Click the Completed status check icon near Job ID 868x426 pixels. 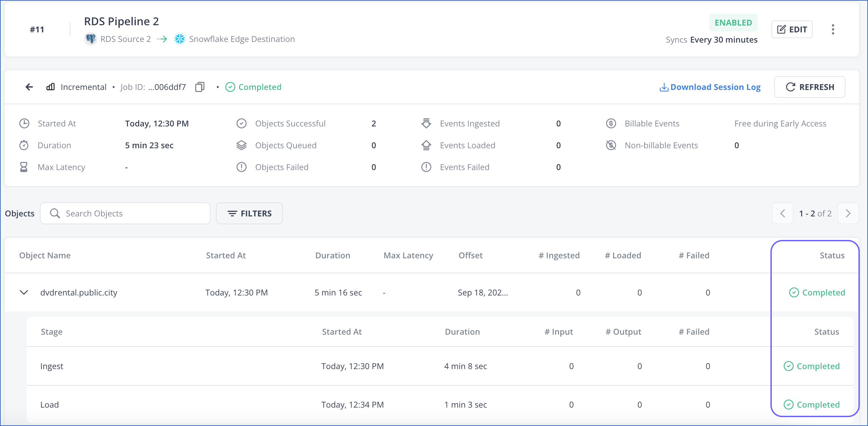[230, 87]
